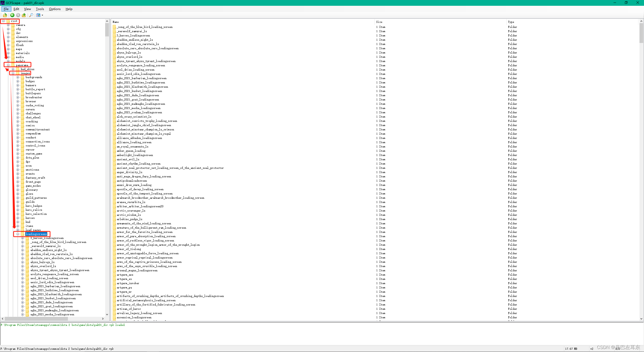Click the battlepass folder icon in tree
The image size is (644, 352).
[22, 93]
